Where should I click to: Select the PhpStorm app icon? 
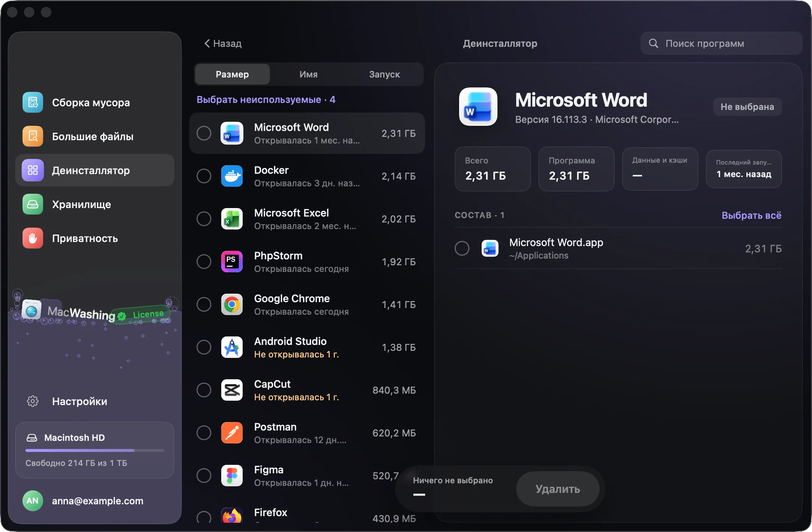232,262
